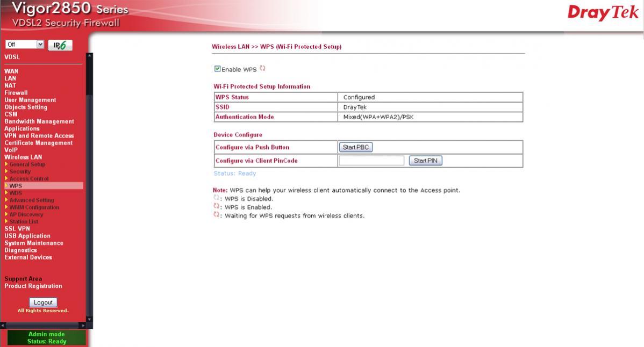
Task: Open the Firewall menu item
Action: pos(16,92)
